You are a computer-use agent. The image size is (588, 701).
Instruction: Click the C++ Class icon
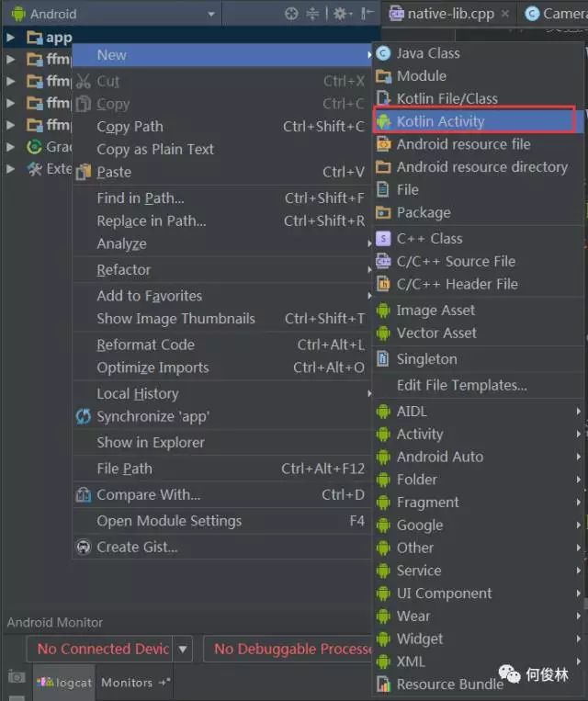[x=383, y=239]
